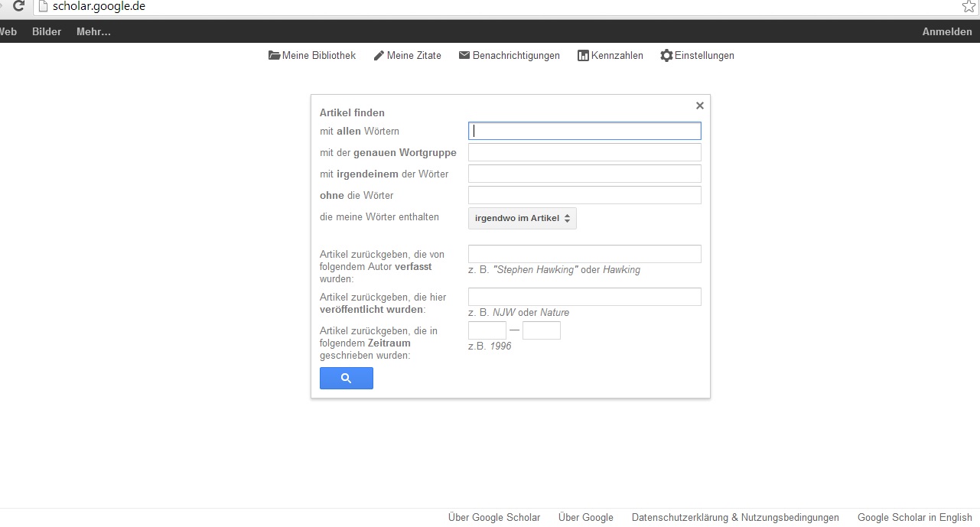Click the 'ohne die Wörter' input field

584,195
